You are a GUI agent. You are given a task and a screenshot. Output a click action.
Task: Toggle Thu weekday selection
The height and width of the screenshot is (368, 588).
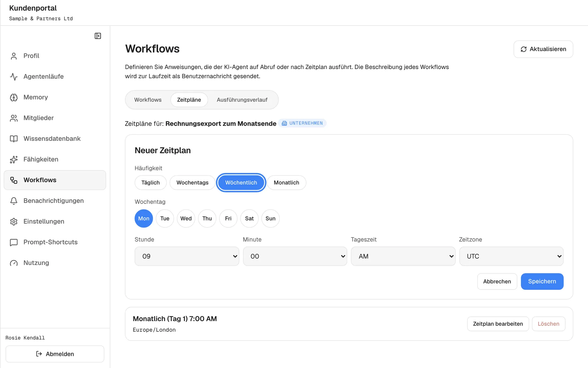click(x=207, y=219)
